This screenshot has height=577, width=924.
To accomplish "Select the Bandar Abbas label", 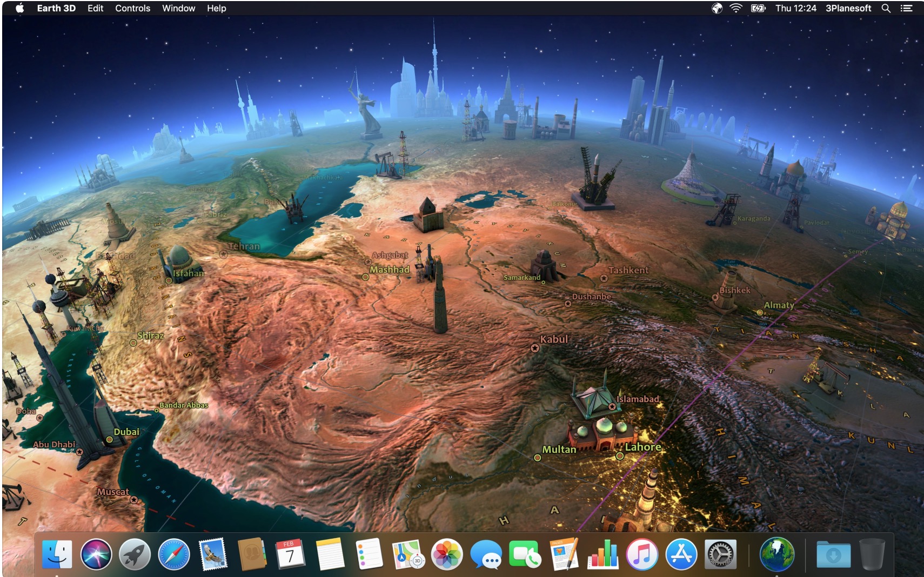I will (184, 405).
